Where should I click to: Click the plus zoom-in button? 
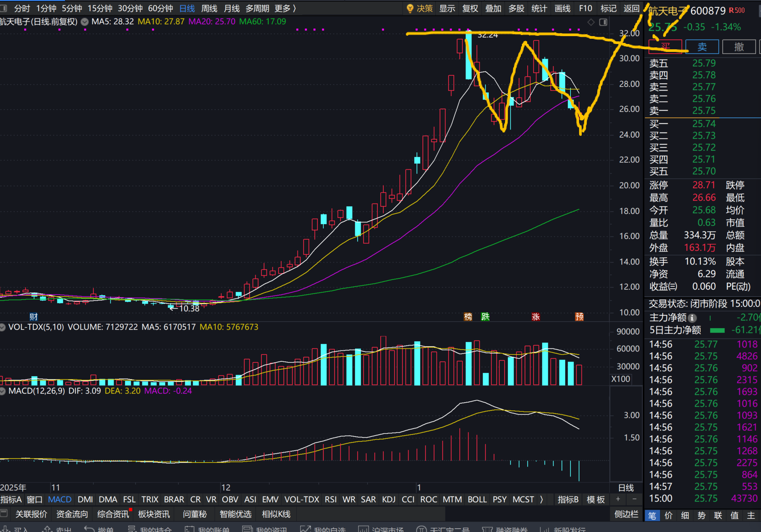(x=618, y=499)
